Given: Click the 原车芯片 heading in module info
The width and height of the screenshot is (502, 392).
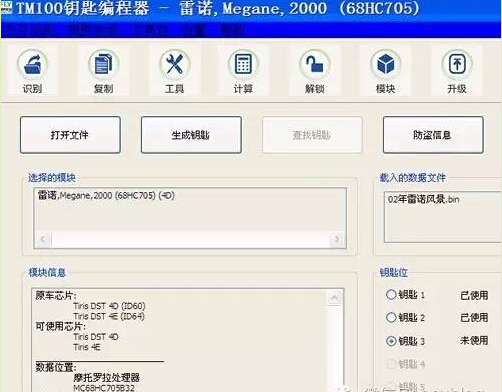Looking at the screenshot, I should tap(56, 295).
